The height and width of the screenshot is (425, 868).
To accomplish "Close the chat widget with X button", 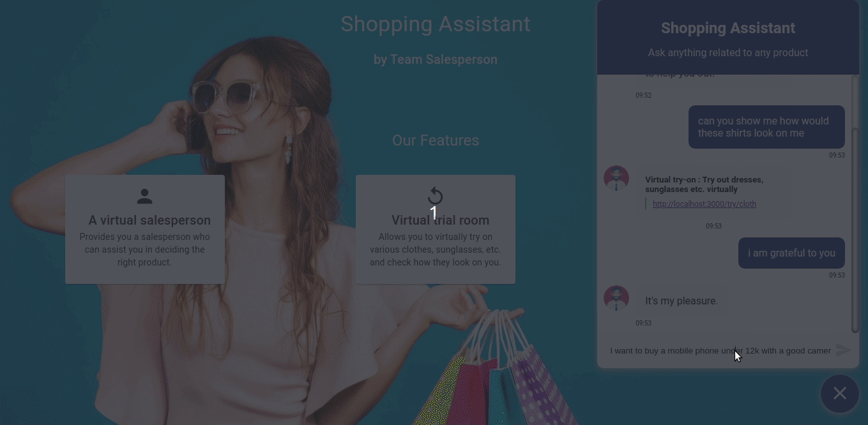I will [840, 394].
